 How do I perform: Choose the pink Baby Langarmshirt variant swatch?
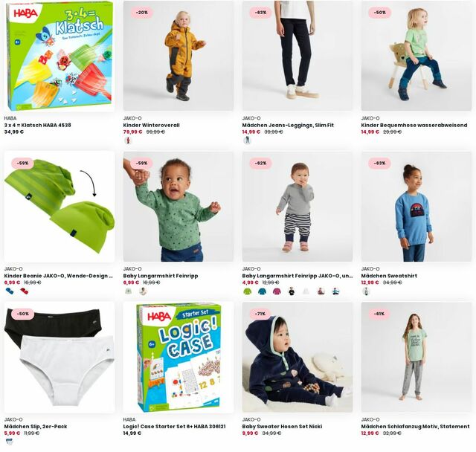[277, 291]
